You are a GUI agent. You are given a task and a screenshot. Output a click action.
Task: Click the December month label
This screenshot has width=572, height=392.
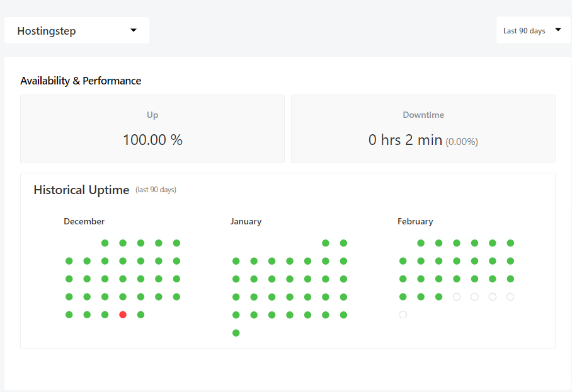tap(84, 221)
